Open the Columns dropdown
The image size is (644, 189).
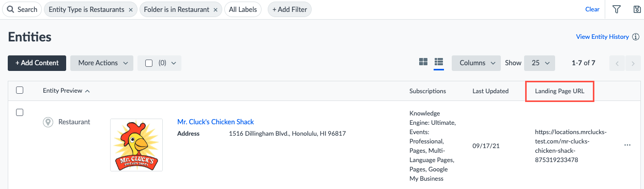click(476, 63)
